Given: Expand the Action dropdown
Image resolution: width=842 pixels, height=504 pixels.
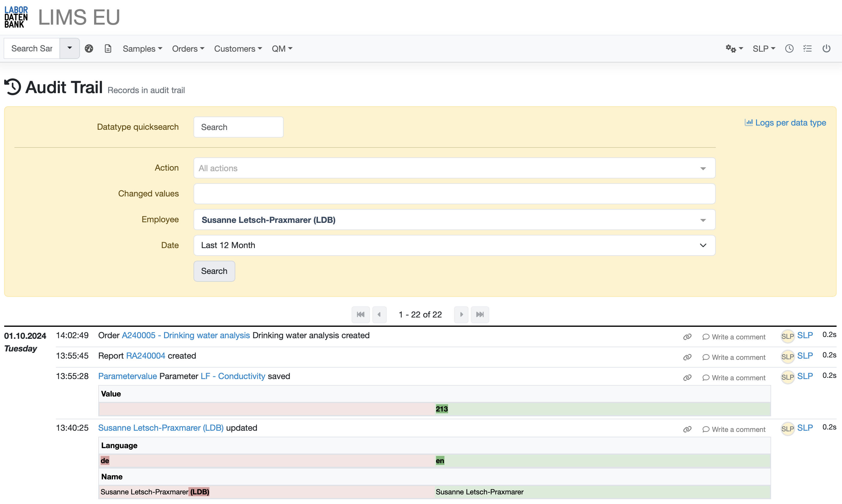Looking at the screenshot, I should [x=454, y=168].
